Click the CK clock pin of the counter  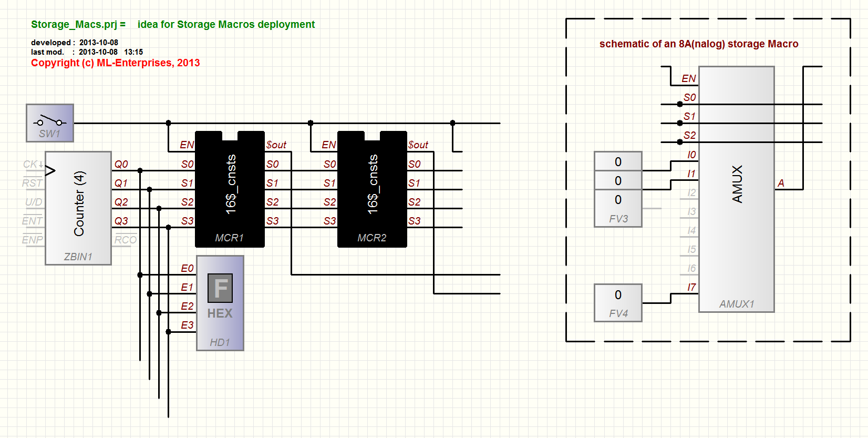coord(33,165)
